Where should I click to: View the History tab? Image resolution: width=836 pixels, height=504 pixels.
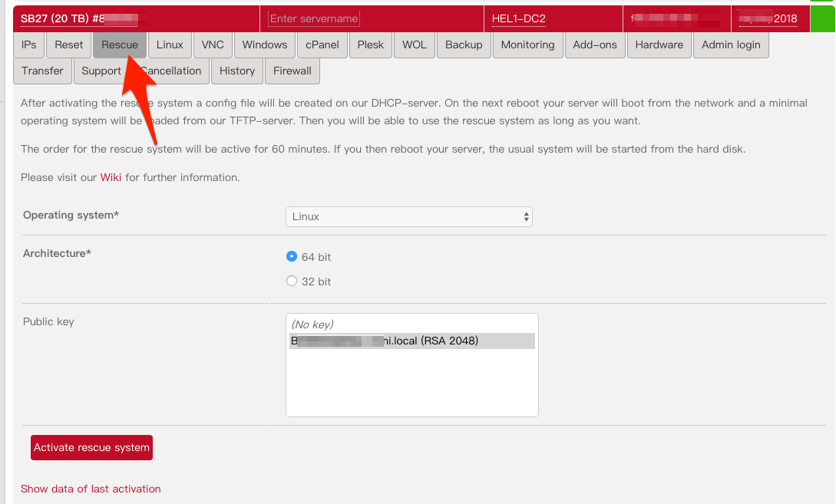[236, 71]
